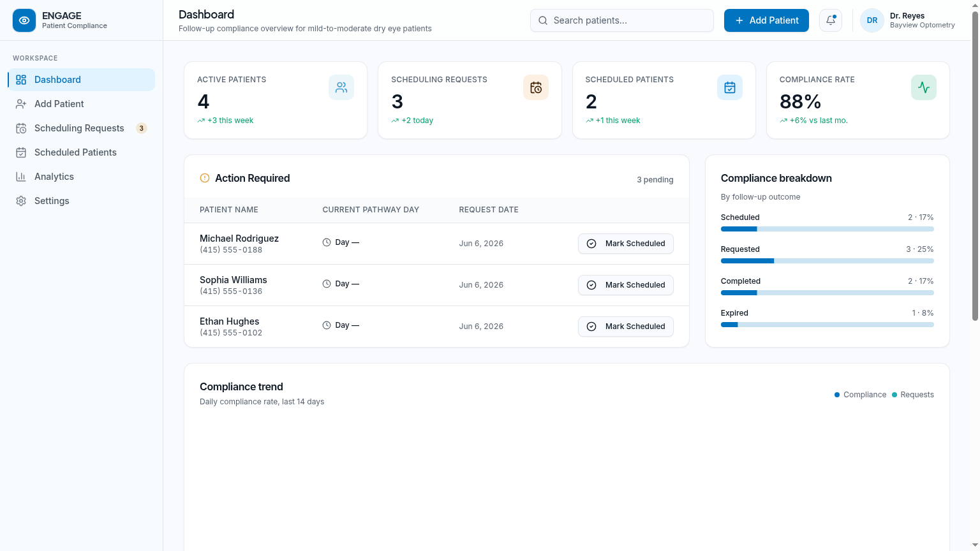Click phone number (415) 555-0188
Viewport: 980px width, 551px height.
[x=231, y=250]
